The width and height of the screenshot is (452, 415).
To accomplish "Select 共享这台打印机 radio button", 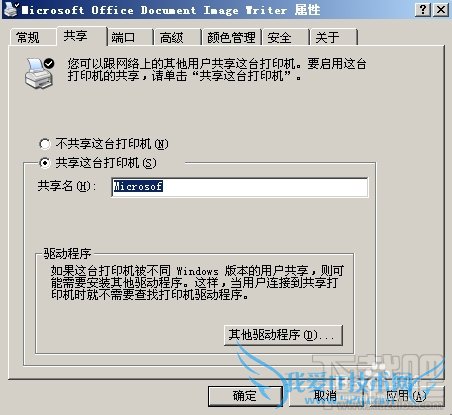I will point(45,163).
